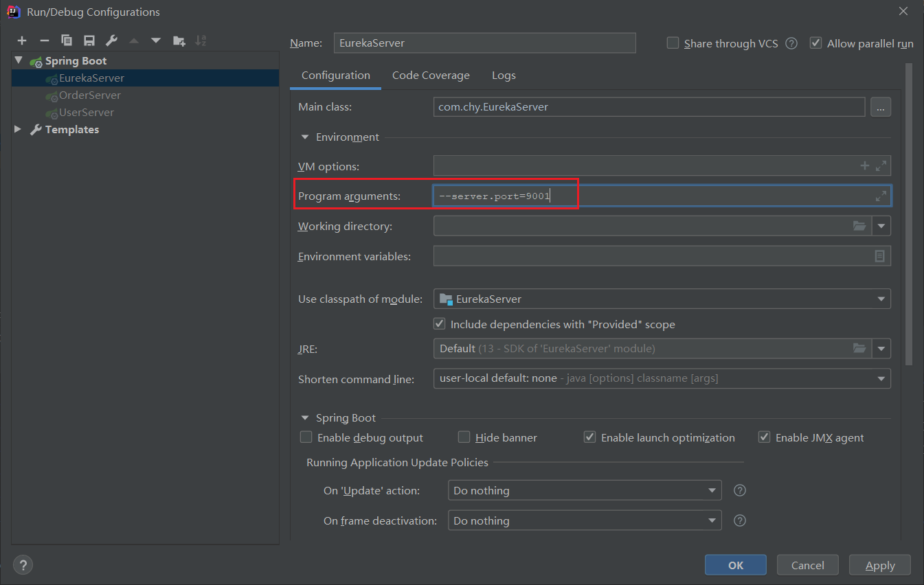Toggle Enable JMX agent checkbox

tap(764, 437)
